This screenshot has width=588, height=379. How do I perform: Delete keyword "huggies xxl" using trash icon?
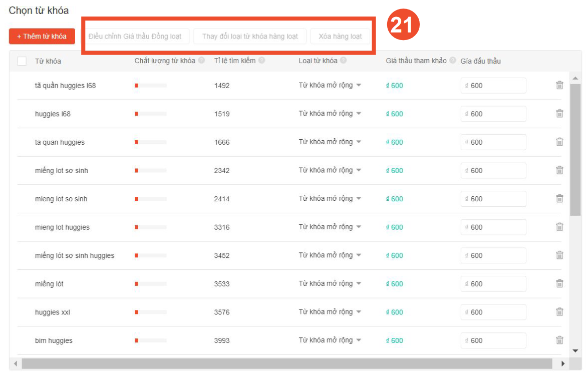[x=559, y=312]
